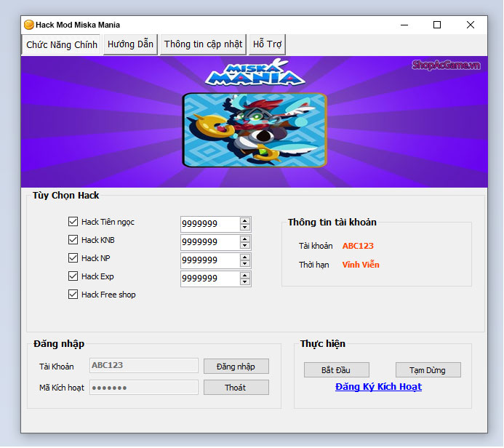This screenshot has width=504, height=448.
Task: Maximize the Hack Mod Miska Mania window
Action: (x=437, y=25)
